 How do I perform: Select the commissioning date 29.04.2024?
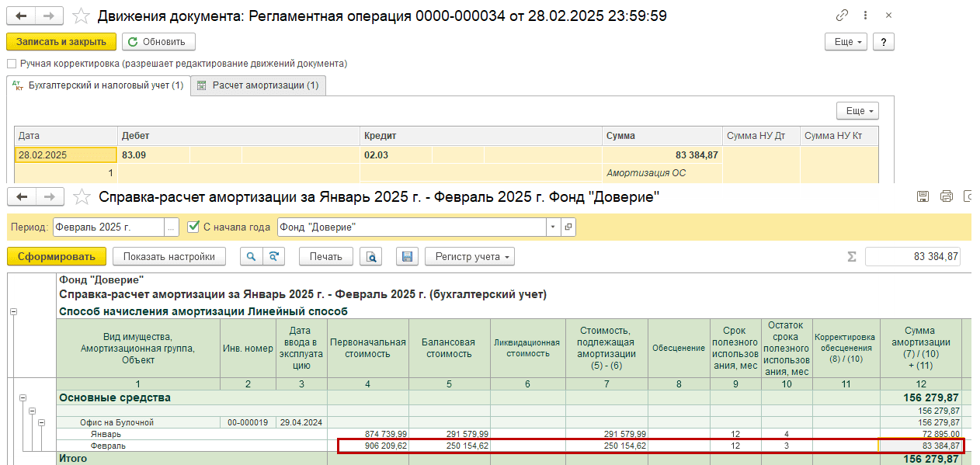click(x=301, y=422)
